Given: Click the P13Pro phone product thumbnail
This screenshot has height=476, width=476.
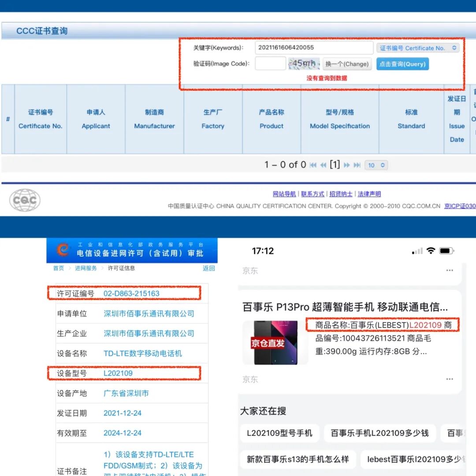Looking at the screenshot, I should click(275, 342).
